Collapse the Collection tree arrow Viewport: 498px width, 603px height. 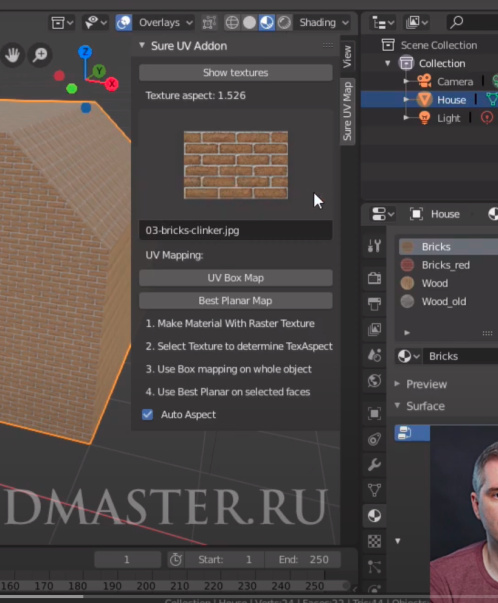pyautogui.click(x=387, y=63)
